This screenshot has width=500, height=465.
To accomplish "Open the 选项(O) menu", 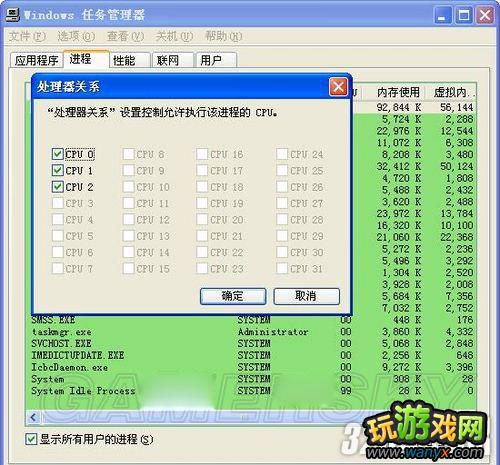I will [76, 36].
